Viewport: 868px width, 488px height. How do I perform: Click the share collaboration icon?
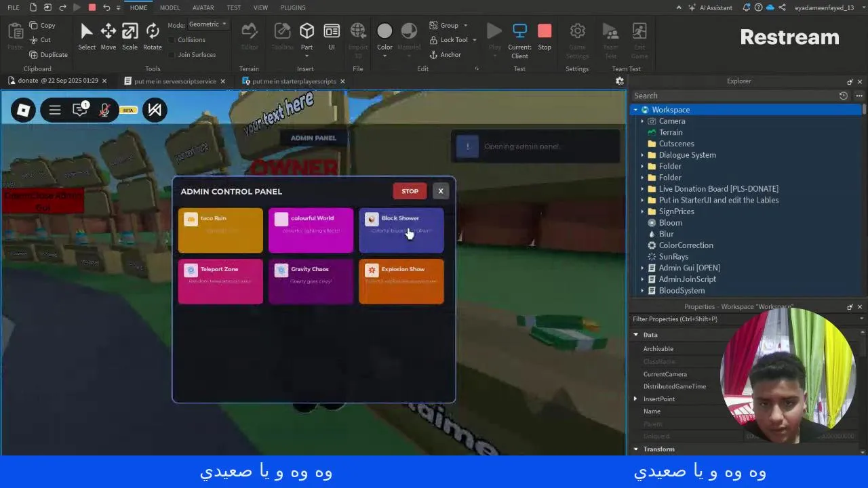tap(781, 7)
